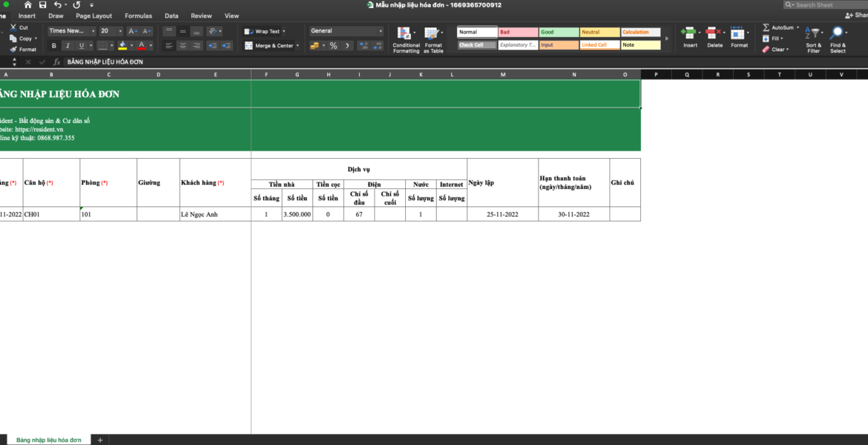
Task: Expand the General number format dropdown
Action: tap(381, 31)
